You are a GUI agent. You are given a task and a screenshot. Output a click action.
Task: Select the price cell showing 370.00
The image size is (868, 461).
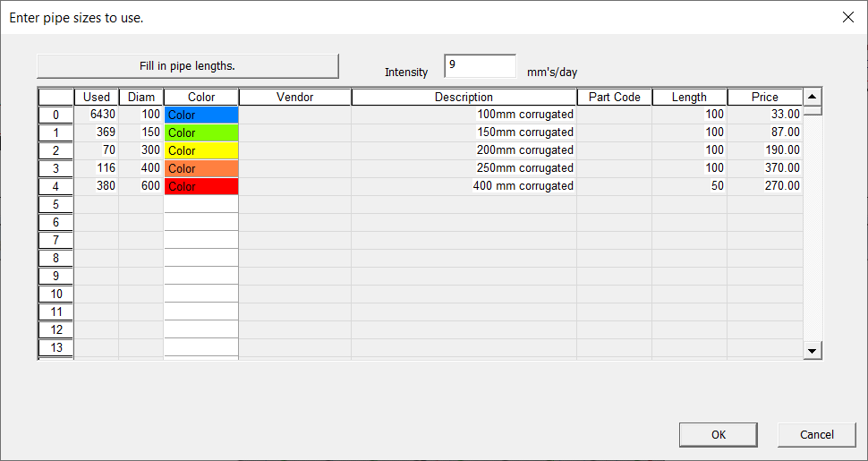tap(764, 168)
